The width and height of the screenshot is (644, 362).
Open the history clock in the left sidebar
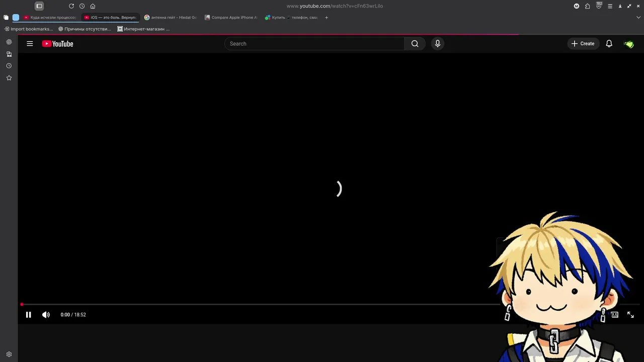9,66
